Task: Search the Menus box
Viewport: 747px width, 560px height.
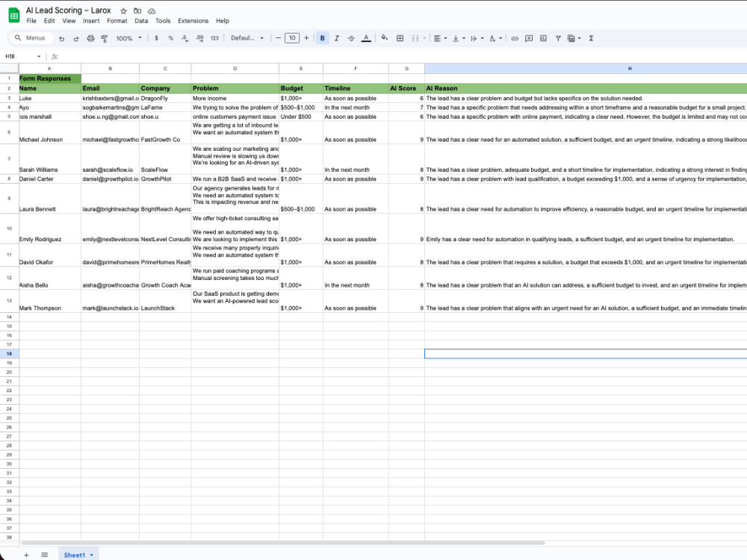Action: 31,37
